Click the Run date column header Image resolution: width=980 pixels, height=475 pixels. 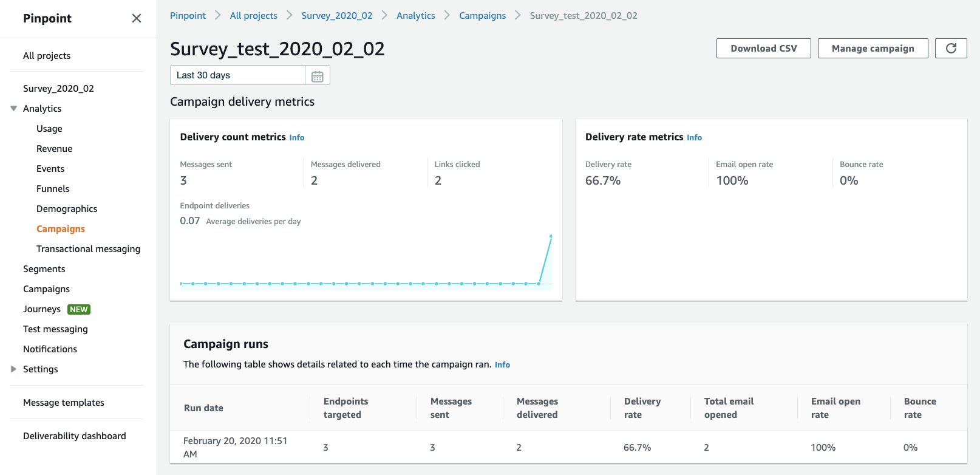tap(203, 408)
